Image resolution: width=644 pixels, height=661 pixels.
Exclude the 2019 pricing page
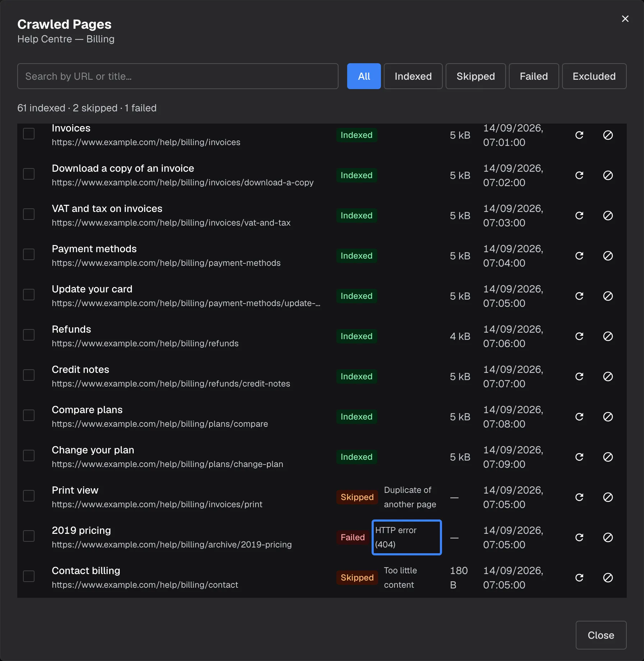coord(608,537)
